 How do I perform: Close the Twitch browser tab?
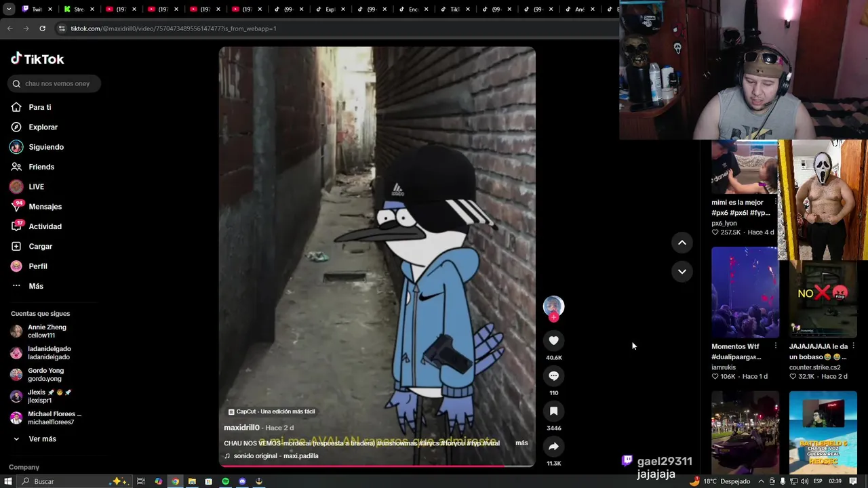click(50, 9)
